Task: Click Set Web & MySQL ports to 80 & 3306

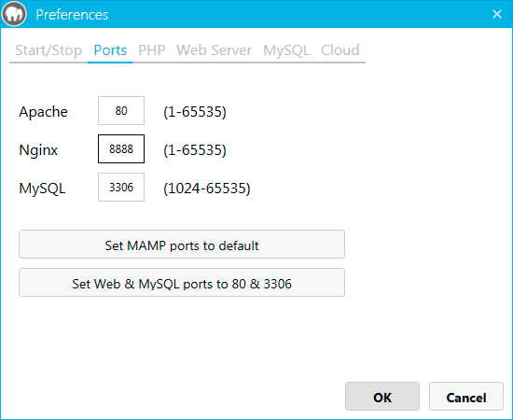Action: coord(182,283)
